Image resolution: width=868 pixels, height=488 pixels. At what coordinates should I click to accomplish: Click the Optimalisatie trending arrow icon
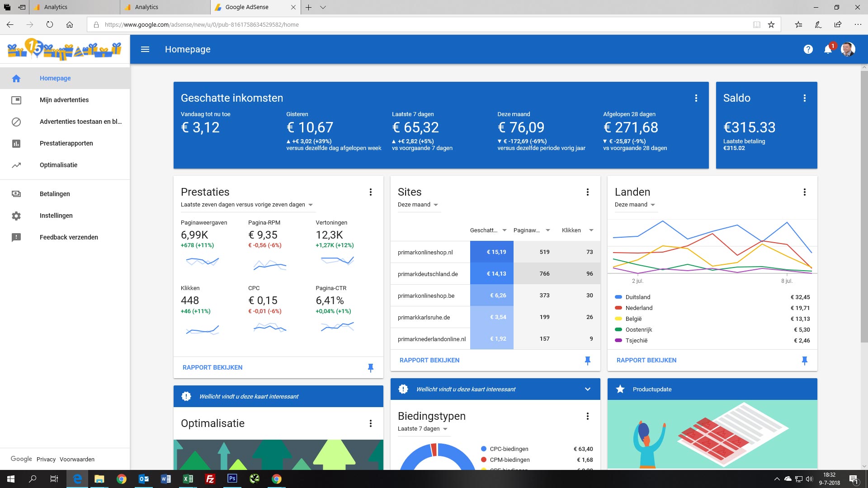[16, 165]
